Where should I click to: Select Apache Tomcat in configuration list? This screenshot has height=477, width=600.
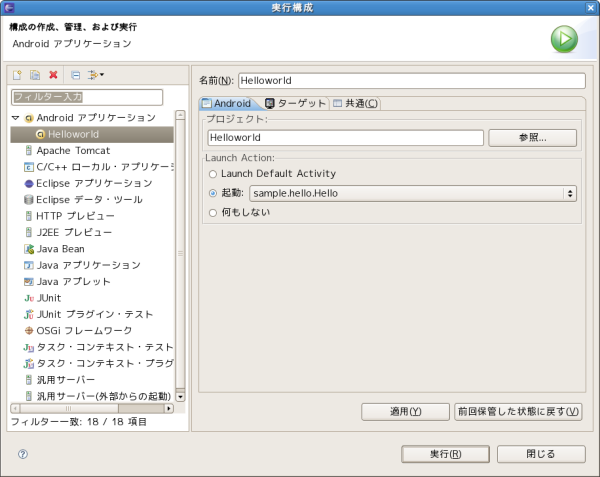[x=73, y=150]
